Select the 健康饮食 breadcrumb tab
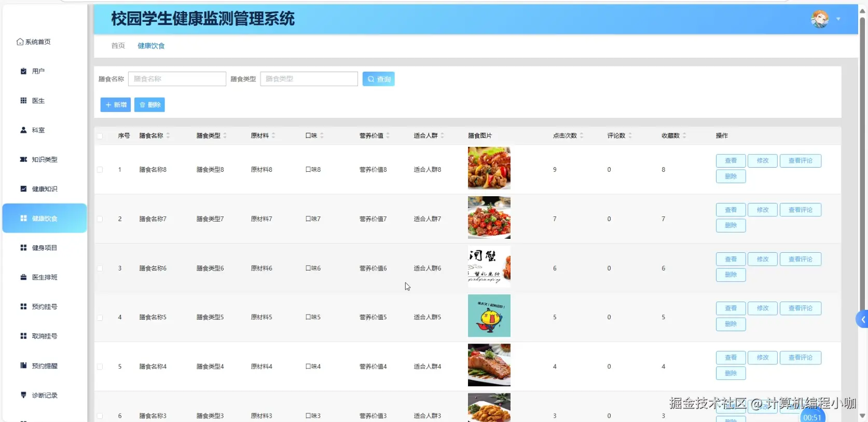This screenshot has width=868, height=422. 151,46
